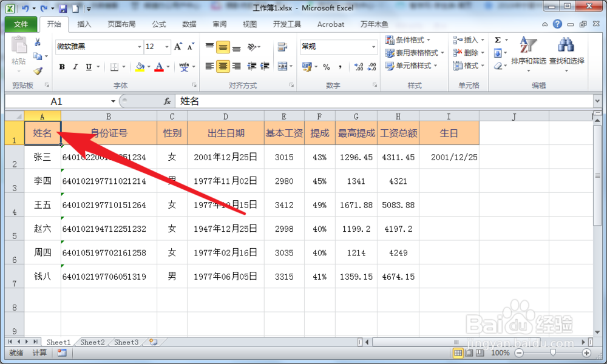Click the AutoSum sigma icon
This screenshot has width=607, height=364.
click(x=498, y=40)
